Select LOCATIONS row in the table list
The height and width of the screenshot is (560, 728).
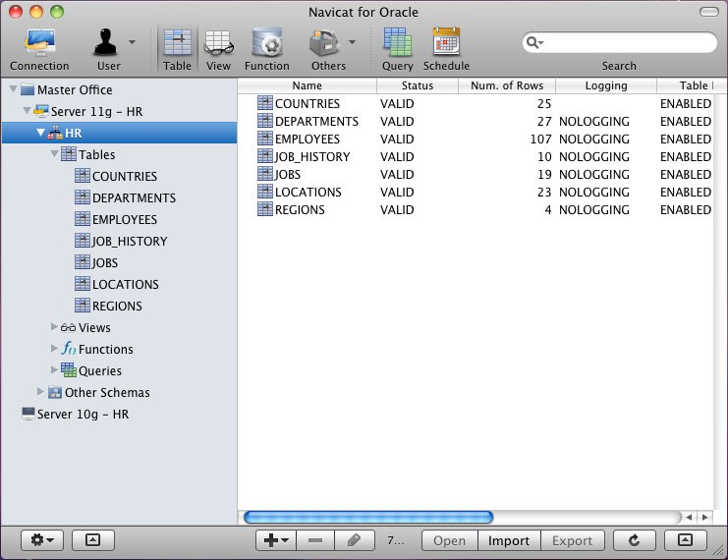[476, 192]
